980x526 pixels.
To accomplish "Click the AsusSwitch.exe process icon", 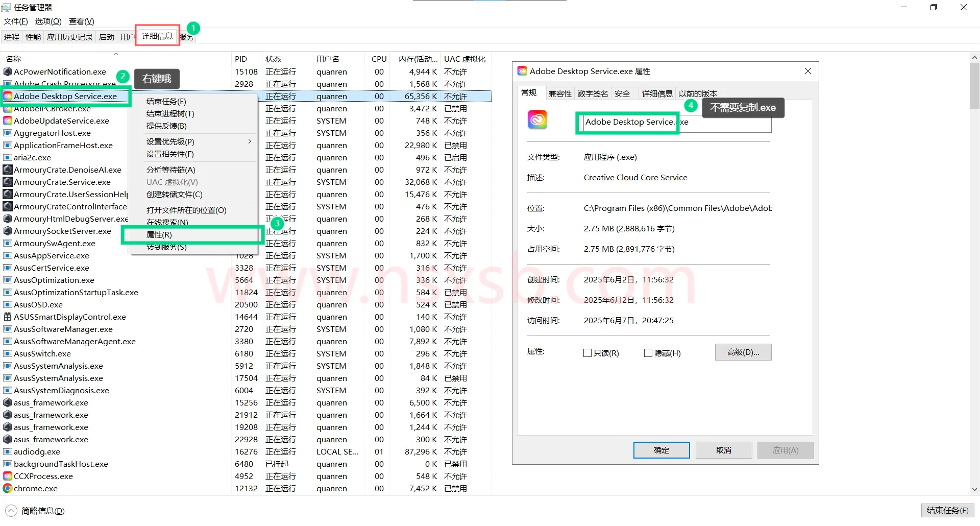I will coord(8,354).
